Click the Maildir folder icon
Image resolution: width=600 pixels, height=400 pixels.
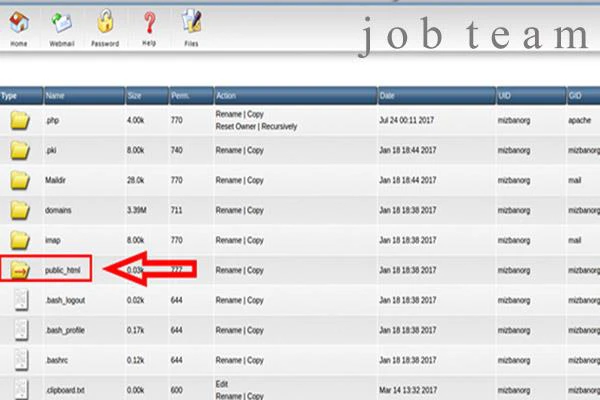19,181
